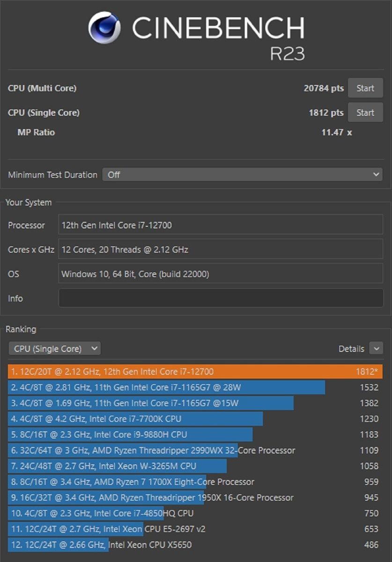Open the CPU (Single Core) ranking dropdown
Image resolution: width=392 pixels, height=562 pixels.
(54, 348)
